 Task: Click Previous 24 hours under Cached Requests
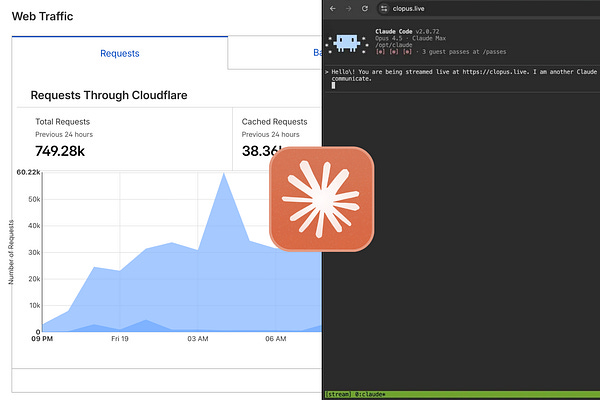(270, 134)
